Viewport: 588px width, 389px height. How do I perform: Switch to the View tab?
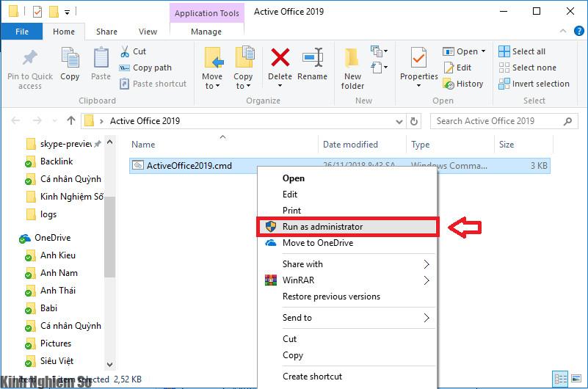[148, 32]
